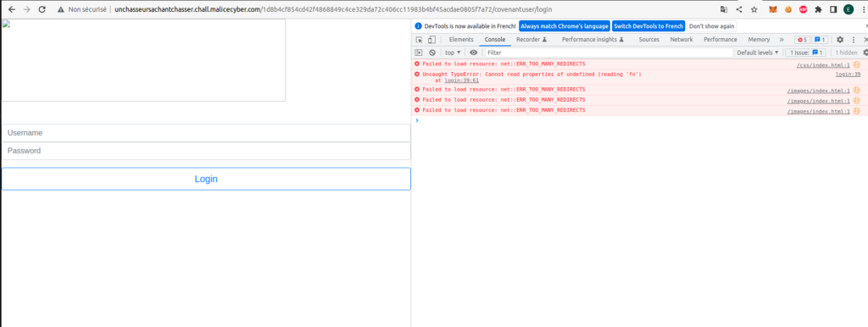The width and height of the screenshot is (868, 327).
Task: Click the issues badge beside the errors counter
Action: point(820,40)
